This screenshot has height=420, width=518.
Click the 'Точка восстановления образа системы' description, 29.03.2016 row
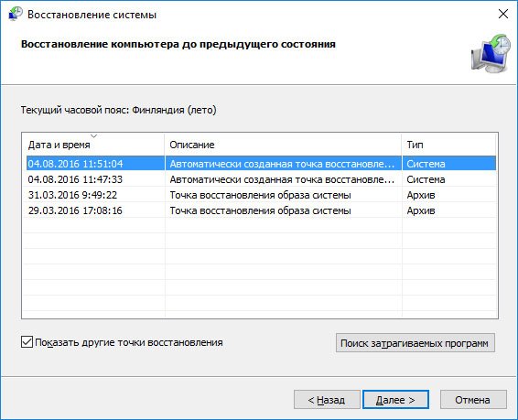[x=260, y=210]
